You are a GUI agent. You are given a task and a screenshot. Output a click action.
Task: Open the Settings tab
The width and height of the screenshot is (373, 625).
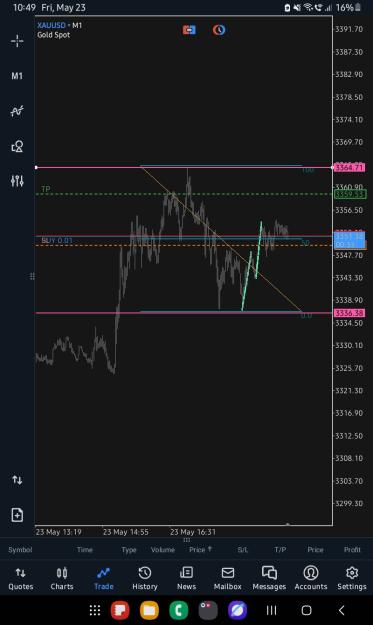tap(352, 579)
